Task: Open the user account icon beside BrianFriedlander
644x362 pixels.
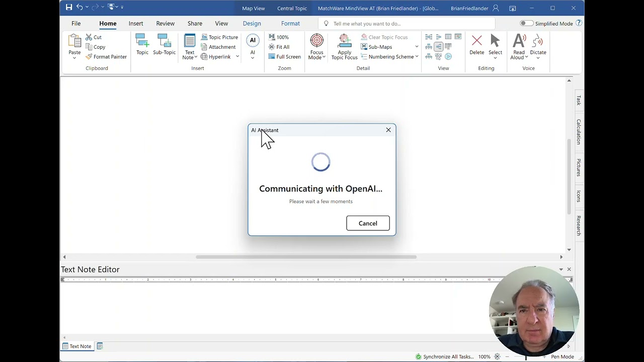Action: [496, 8]
